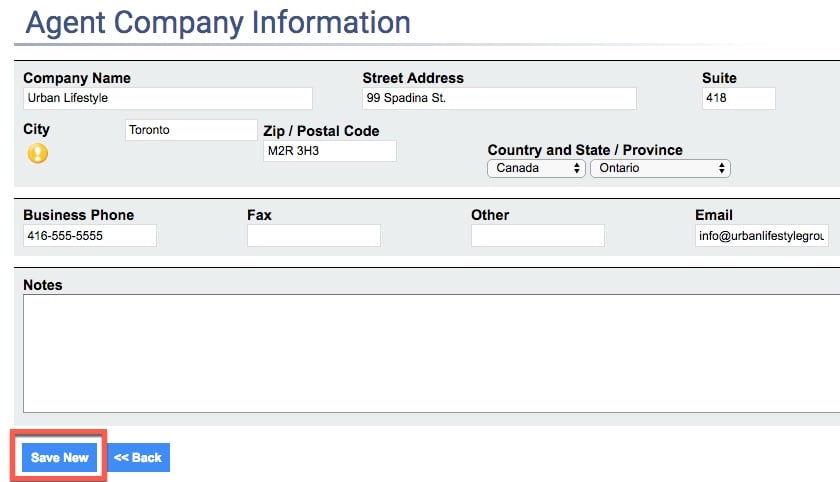Place cursor in the empty Fax input box

point(313,236)
